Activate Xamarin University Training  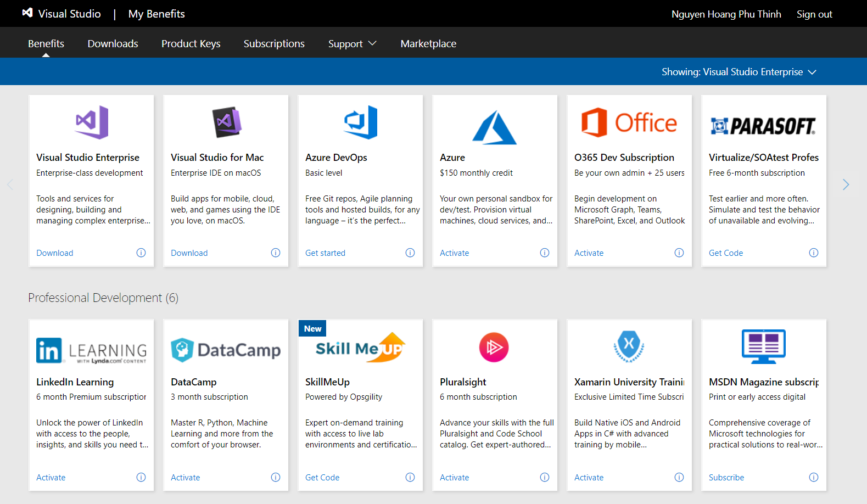(x=589, y=478)
